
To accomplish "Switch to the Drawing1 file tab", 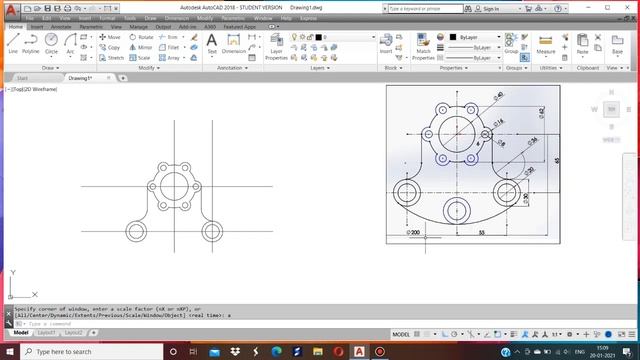I will click(x=80, y=78).
